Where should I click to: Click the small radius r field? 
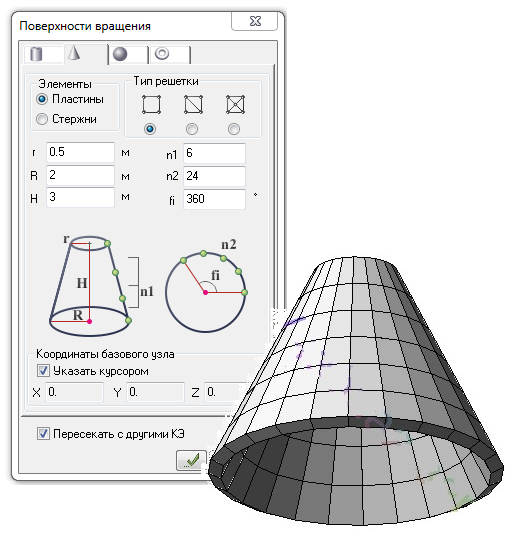80,152
